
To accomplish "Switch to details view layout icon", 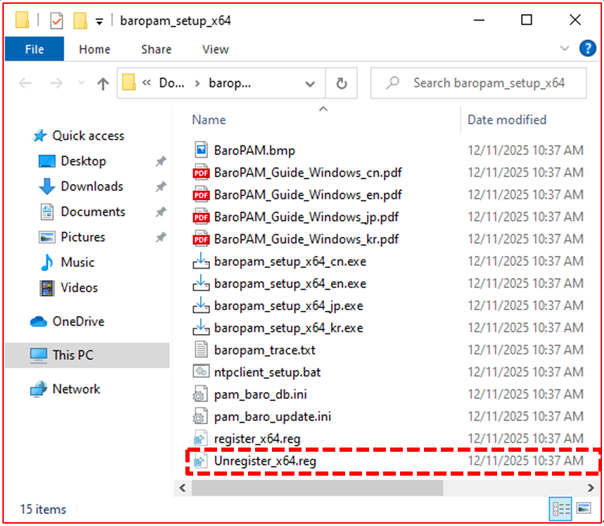I will (x=560, y=509).
